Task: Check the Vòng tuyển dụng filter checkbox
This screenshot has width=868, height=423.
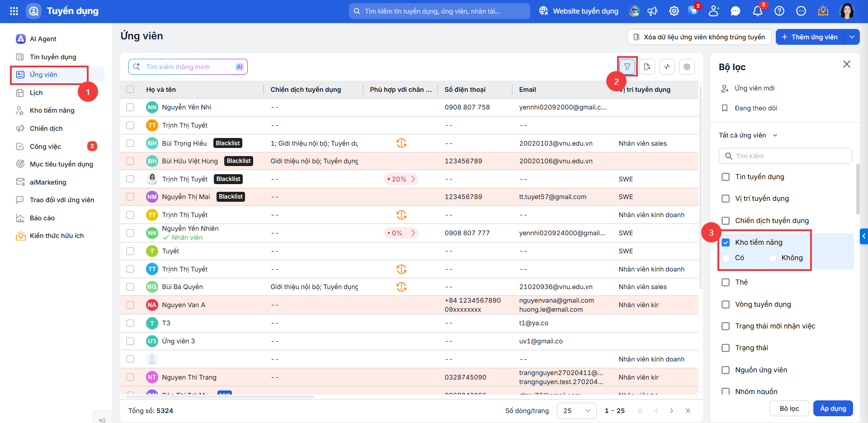Action: coord(726,304)
